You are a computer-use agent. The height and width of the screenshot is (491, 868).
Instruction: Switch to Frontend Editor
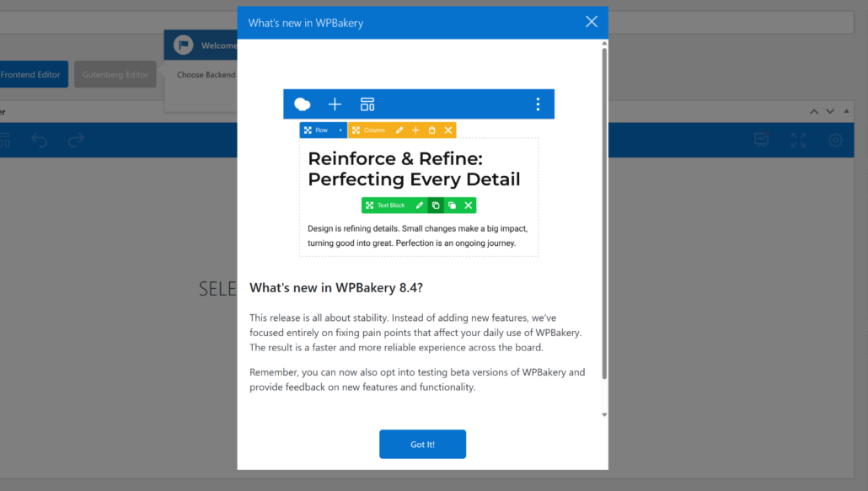pyautogui.click(x=30, y=75)
